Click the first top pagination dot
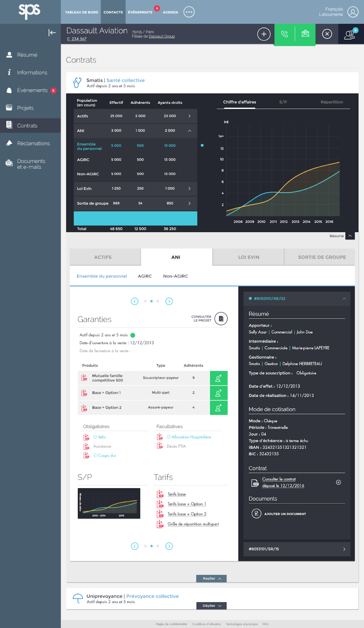Image resolution: width=364 pixels, height=628 pixels. pyautogui.click(x=145, y=301)
